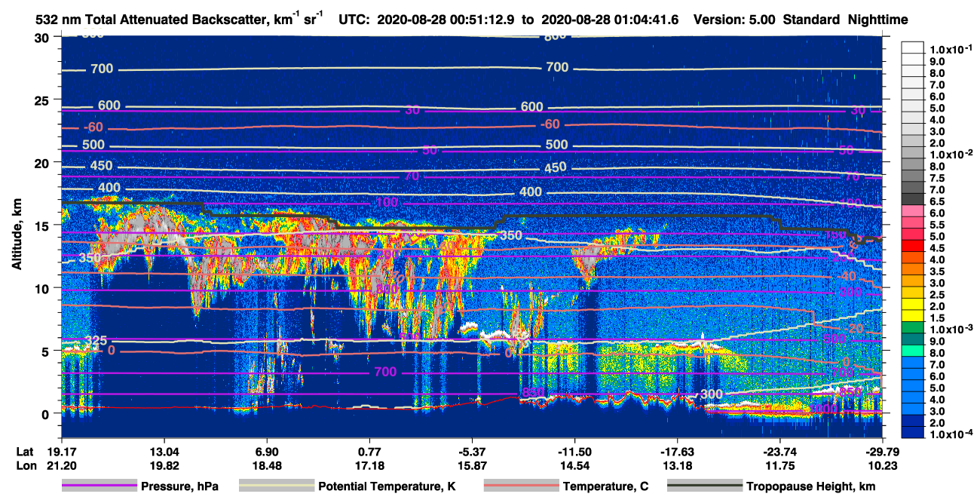Screen dimensions: 980x503
Task: Click latitude value '13.04'
Action: coord(164,451)
